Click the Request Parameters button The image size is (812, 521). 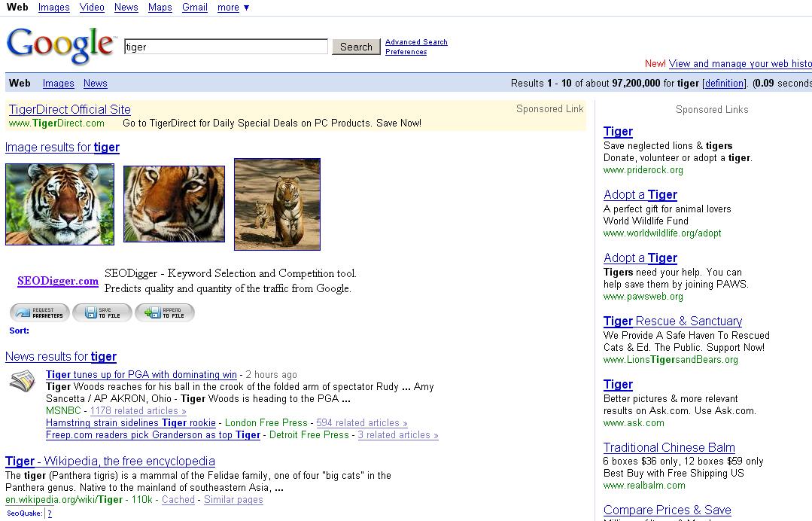[x=40, y=312]
